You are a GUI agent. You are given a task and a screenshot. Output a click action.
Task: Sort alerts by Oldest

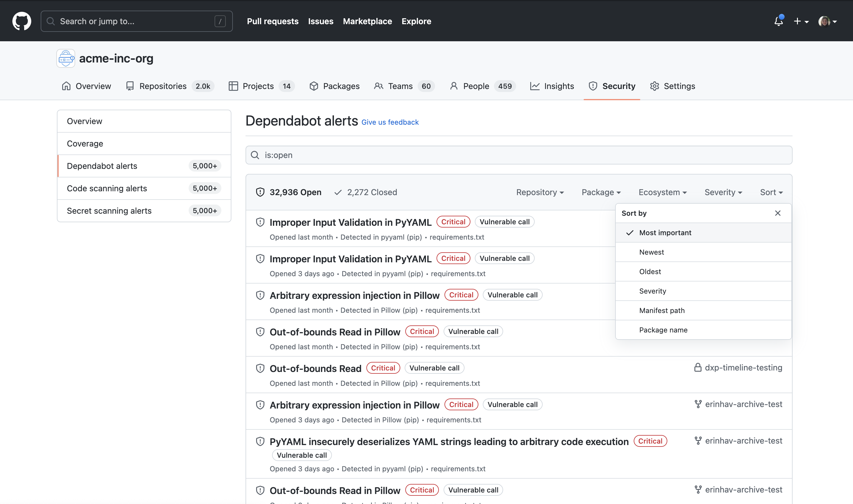pos(704,272)
